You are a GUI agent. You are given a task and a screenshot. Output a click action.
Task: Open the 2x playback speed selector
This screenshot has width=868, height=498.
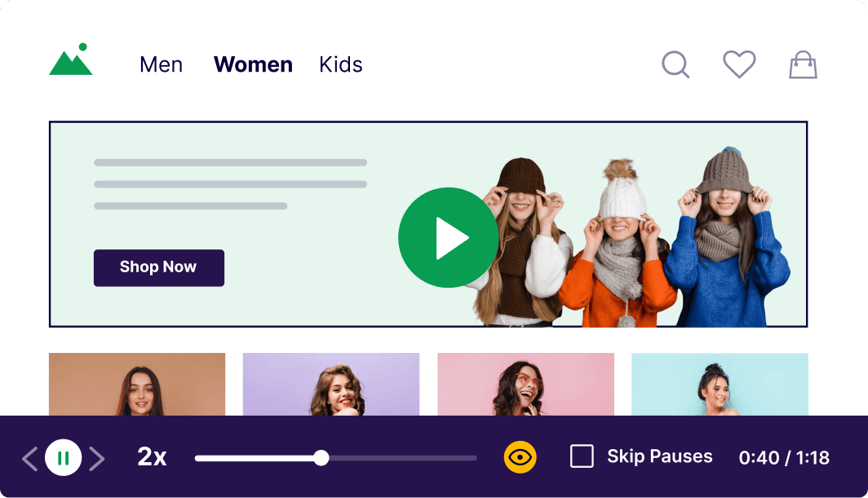point(152,457)
